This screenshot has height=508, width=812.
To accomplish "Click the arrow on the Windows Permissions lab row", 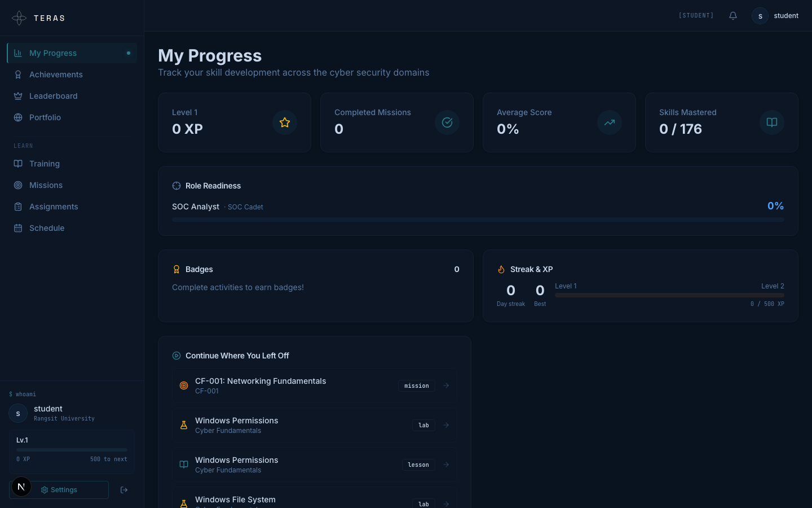I will [446, 425].
